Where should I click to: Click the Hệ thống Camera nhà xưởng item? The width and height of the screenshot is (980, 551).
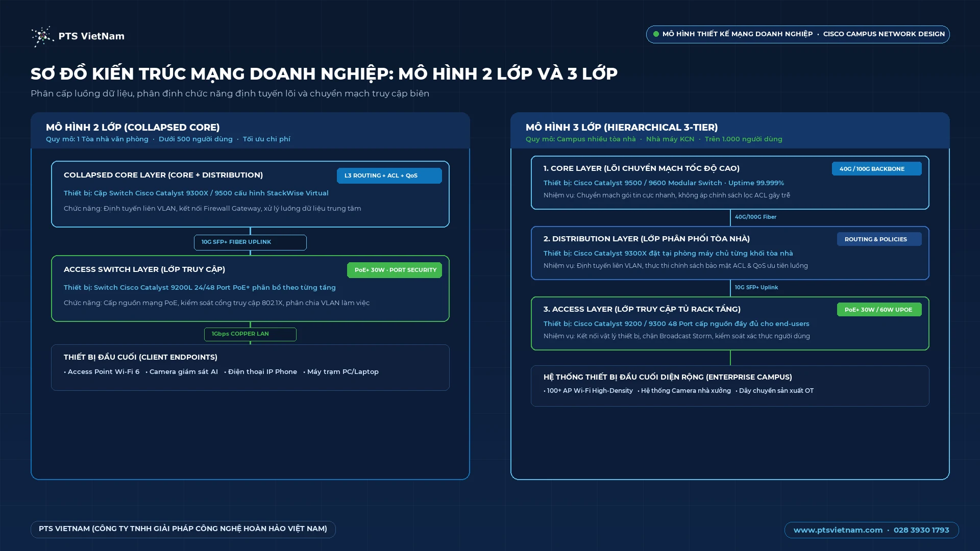click(x=684, y=391)
